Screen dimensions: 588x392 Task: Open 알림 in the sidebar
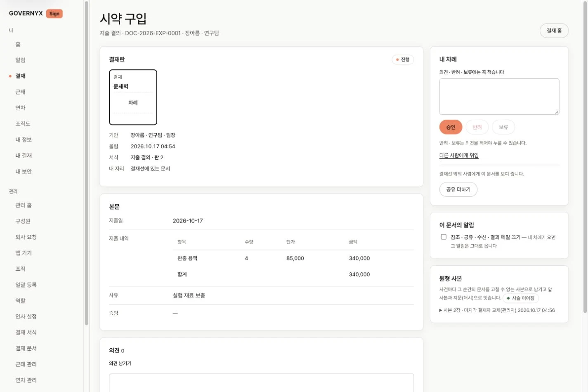[20, 60]
